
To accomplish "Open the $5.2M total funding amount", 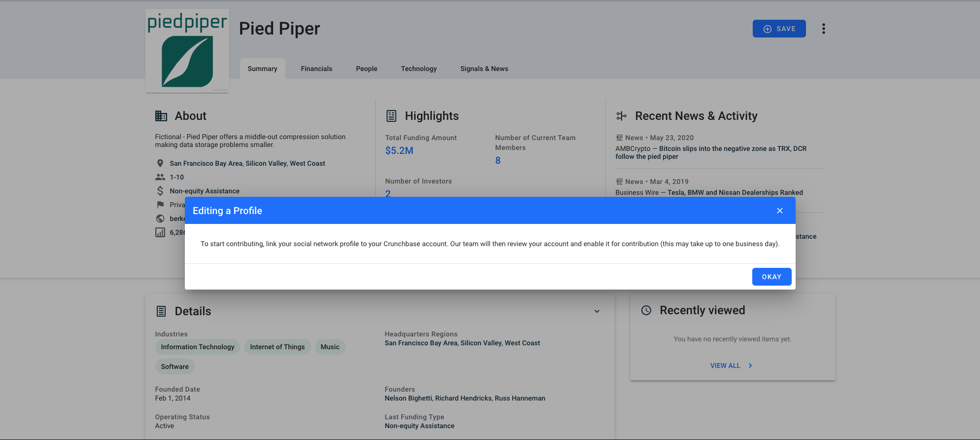I will coord(399,150).
